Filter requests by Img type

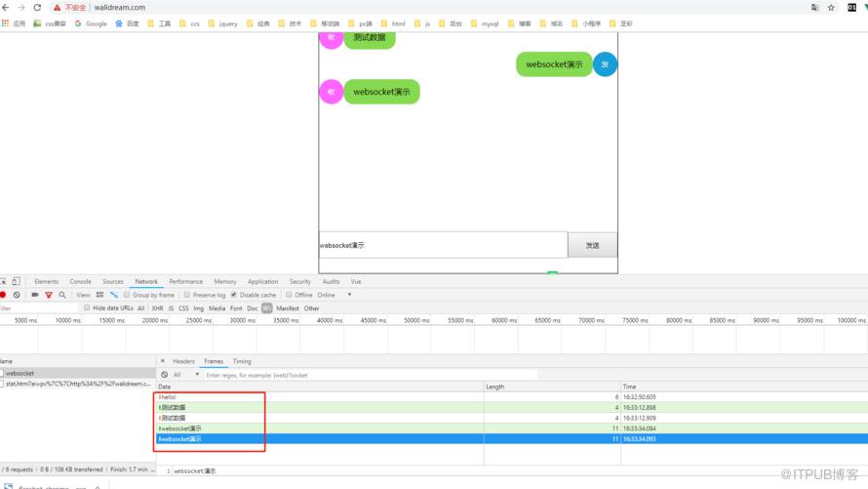coord(199,307)
